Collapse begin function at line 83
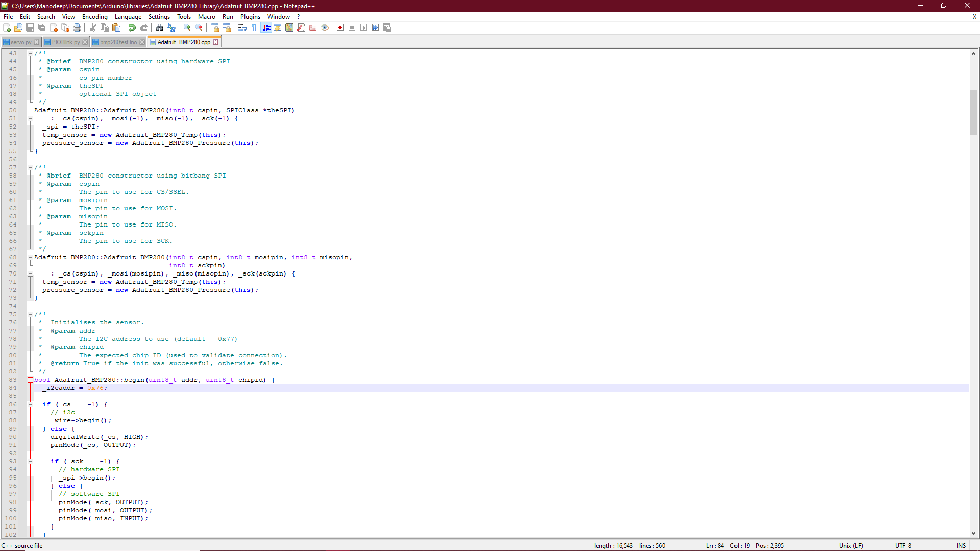 30,380
